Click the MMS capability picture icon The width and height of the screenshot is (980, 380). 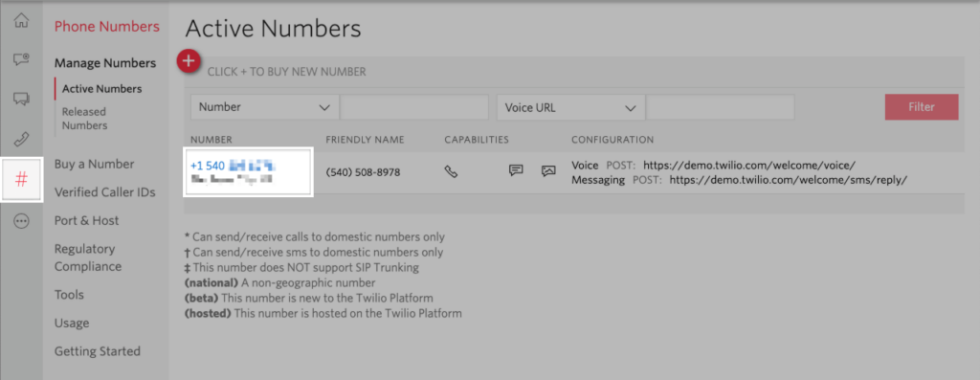coord(548,170)
